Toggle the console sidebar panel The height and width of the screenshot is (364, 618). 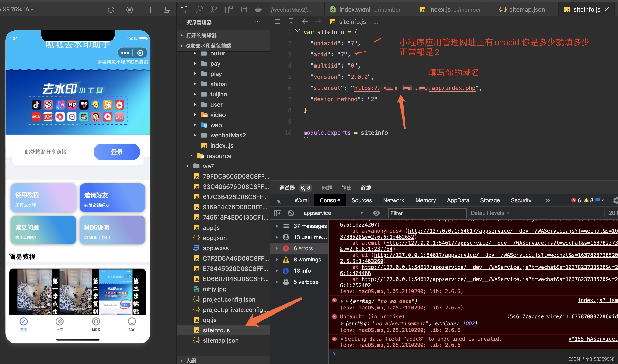coord(278,213)
